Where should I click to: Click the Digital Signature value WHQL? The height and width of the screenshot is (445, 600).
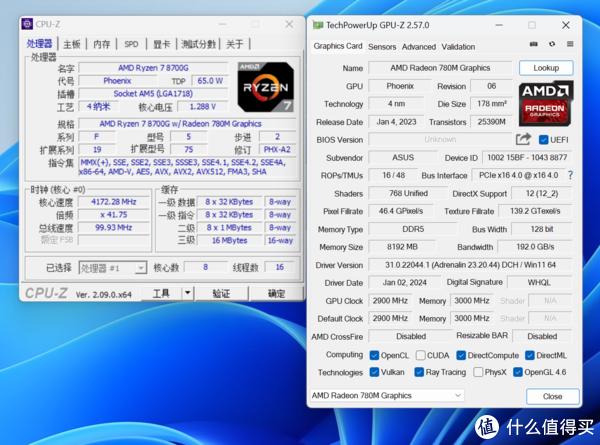(539, 282)
